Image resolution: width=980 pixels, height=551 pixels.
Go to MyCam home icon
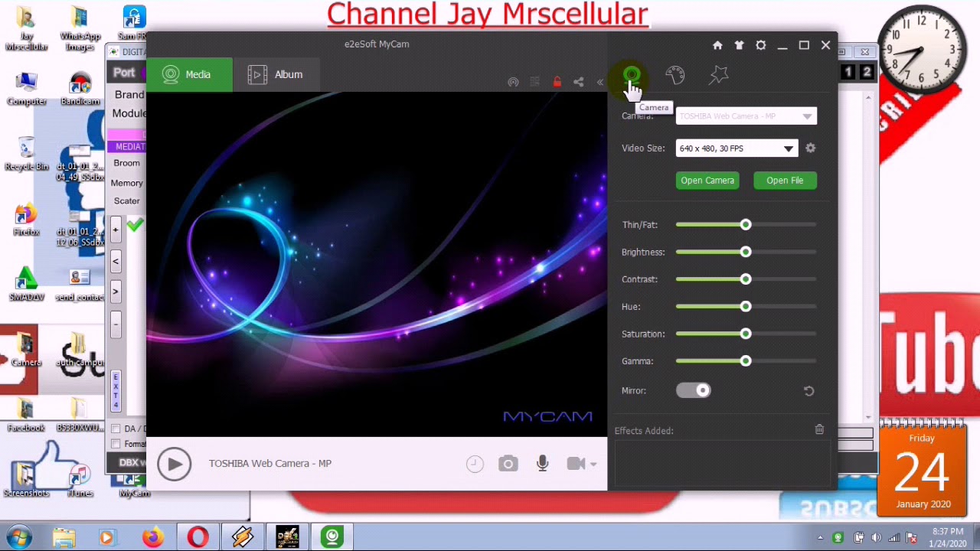click(717, 45)
